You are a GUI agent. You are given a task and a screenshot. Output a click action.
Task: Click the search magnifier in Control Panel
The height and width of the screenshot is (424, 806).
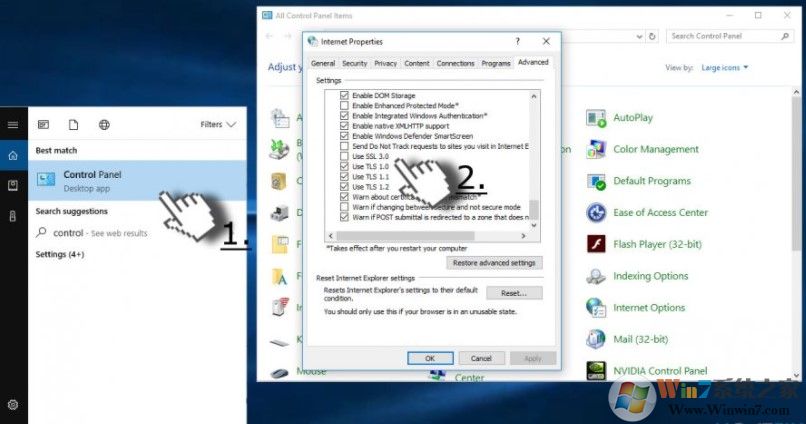tap(785, 36)
